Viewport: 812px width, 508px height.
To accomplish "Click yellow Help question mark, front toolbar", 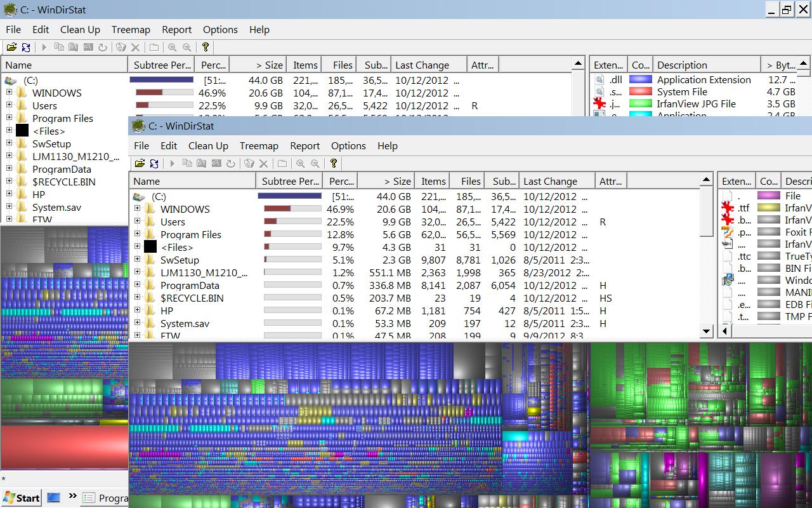I will tap(334, 163).
